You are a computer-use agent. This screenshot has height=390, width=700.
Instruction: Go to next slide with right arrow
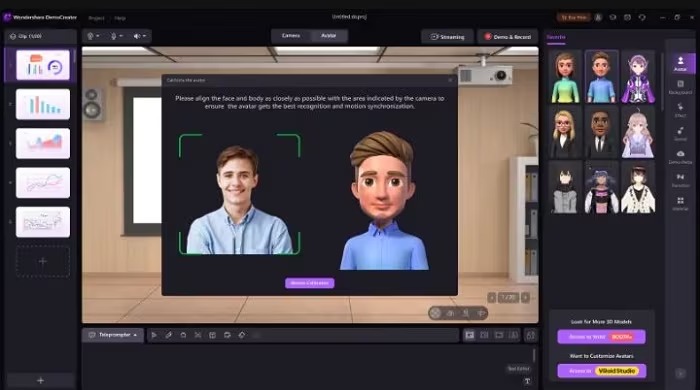tap(525, 298)
